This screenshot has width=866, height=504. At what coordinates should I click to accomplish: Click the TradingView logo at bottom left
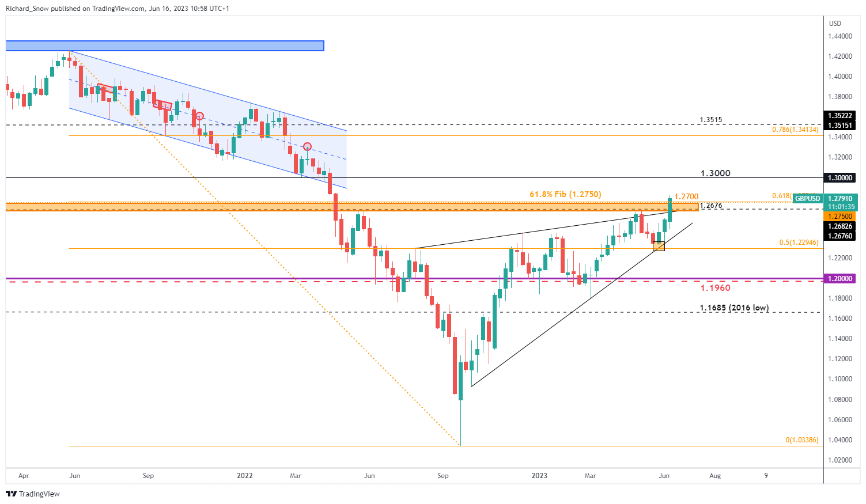click(x=32, y=494)
